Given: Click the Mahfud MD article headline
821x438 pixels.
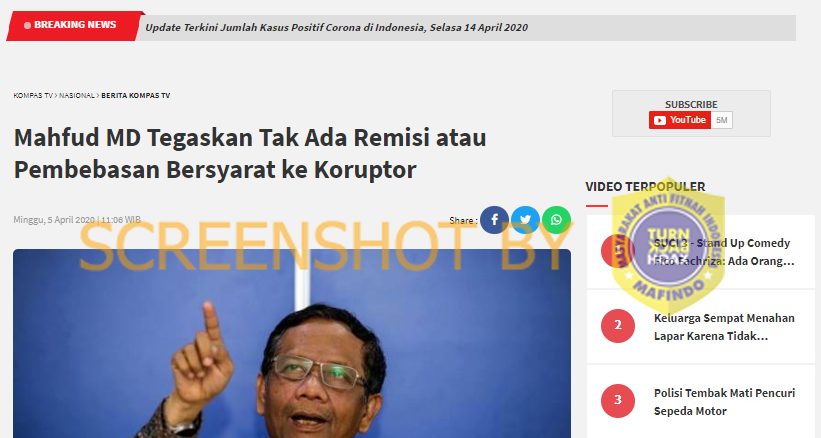Looking at the screenshot, I should coord(250,153).
